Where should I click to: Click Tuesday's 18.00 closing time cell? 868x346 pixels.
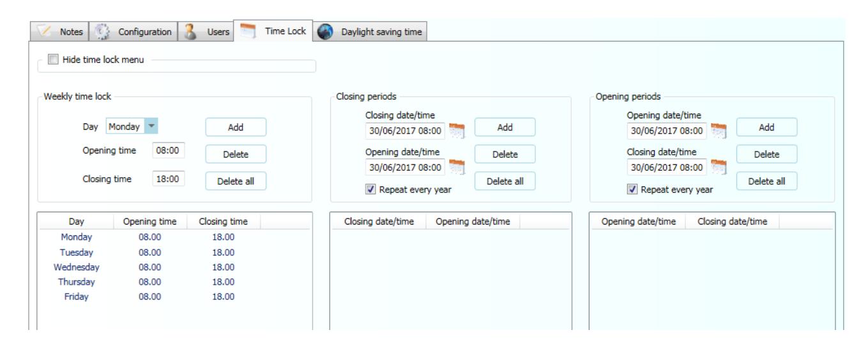224,252
